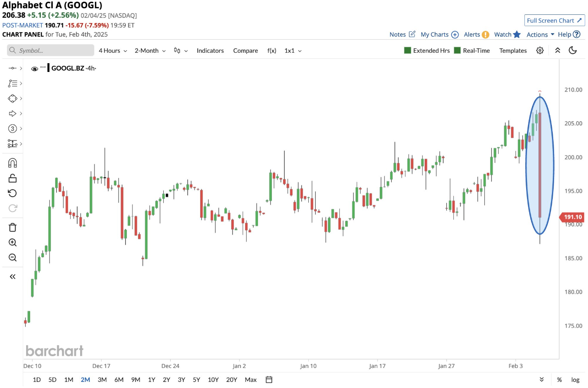Screen dimensions: 588x388
Task: Click the GOOGL.BZ chart legend label
Action: point(67,68)
